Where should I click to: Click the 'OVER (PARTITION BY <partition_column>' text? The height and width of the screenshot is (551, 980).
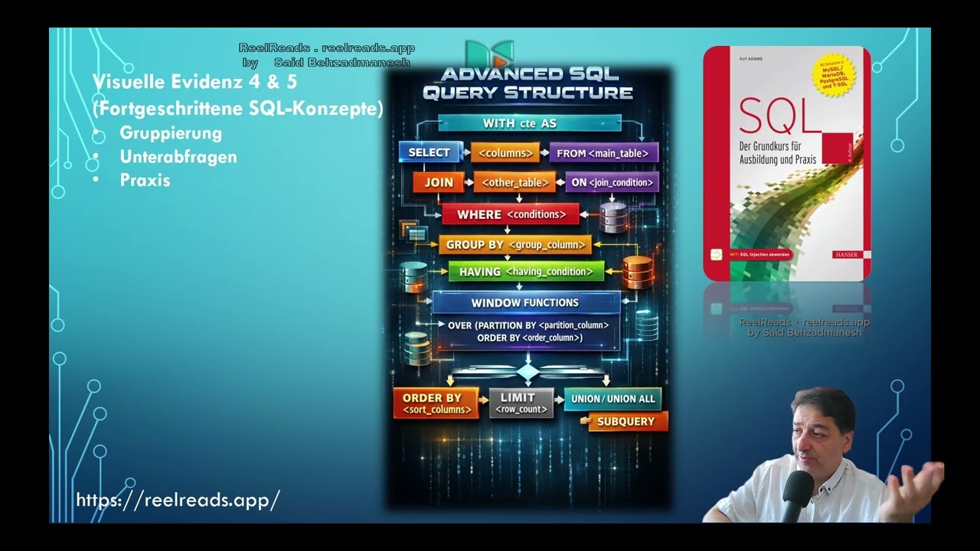(x=528, y=325)
